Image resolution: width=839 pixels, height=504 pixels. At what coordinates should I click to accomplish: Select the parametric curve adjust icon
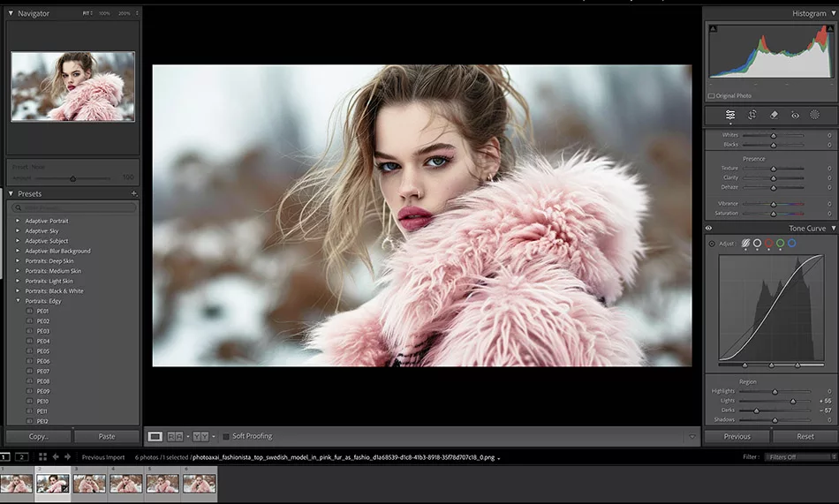745,244
